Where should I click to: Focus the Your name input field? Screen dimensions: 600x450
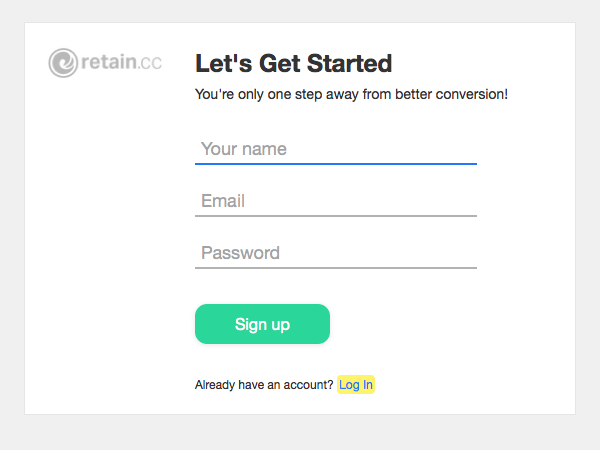click(336, 149)
